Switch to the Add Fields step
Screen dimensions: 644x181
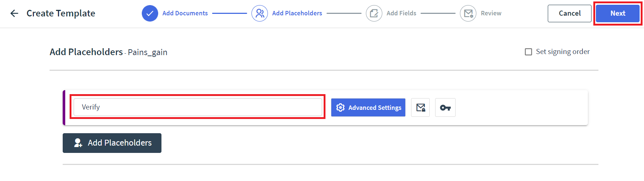tap(401, 14)
